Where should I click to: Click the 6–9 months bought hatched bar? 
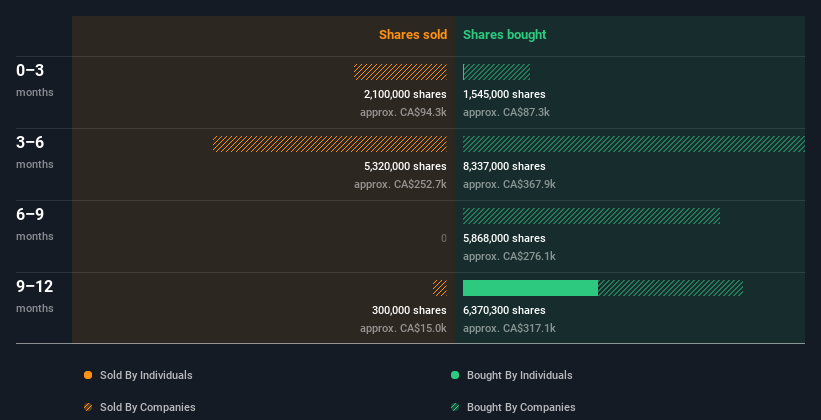[591, 216]
